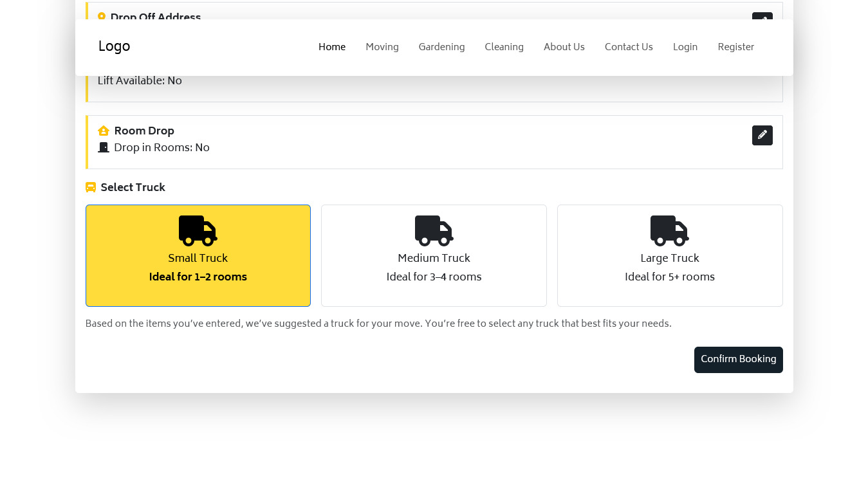This screenshot has width=868, height=494.
Task: Click the Large Truck icon
Action: [669, 231]
